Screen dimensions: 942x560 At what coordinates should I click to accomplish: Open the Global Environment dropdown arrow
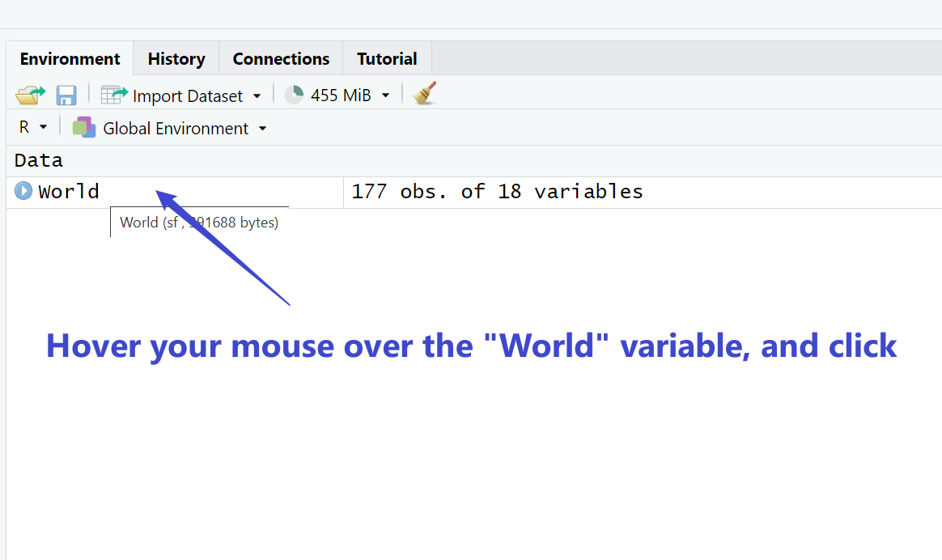point(262,129)
